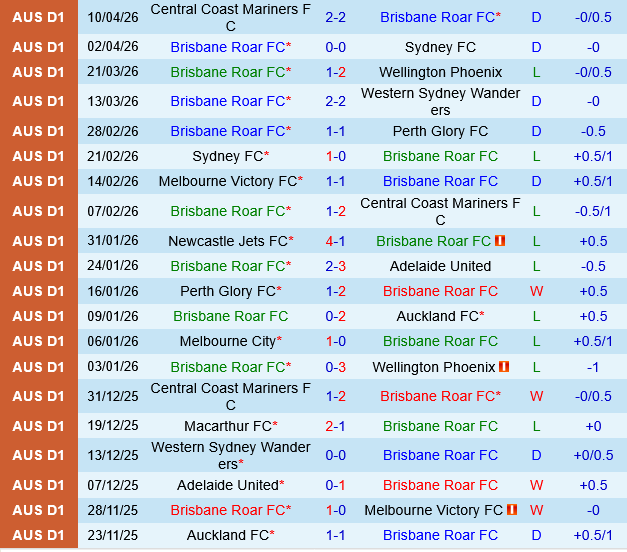Select the 1-1 score on 28/02/26
Viewport: 627px width, 552px height.
tap(335, 131)
